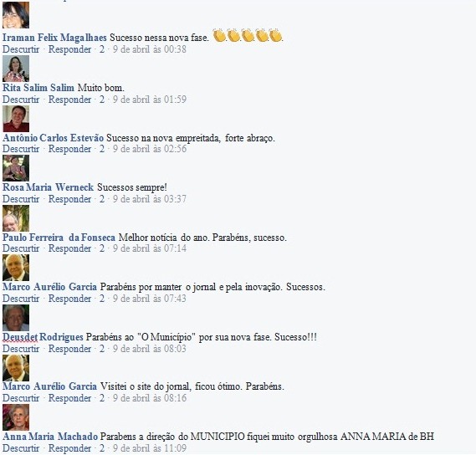This screenshot has height=455, width=476.
Task: Open the Deusdet Rodrigues name link
Action: pos(43,337)
